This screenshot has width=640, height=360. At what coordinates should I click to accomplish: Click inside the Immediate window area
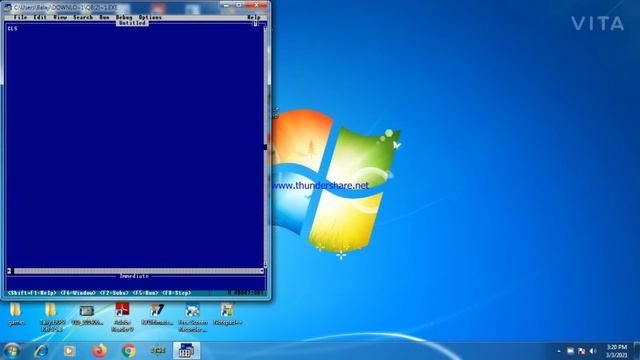pos(135,284)
